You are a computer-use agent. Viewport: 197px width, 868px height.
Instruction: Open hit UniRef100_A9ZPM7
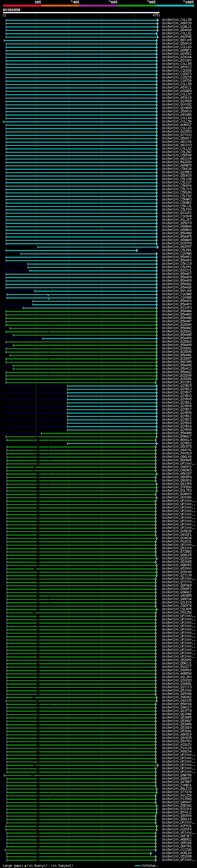177,247
